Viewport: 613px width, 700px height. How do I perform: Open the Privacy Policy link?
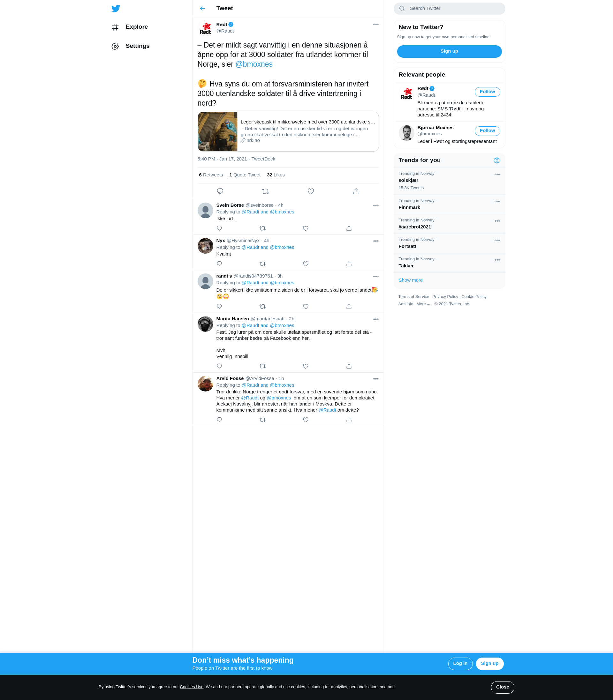tap(445, 297)
